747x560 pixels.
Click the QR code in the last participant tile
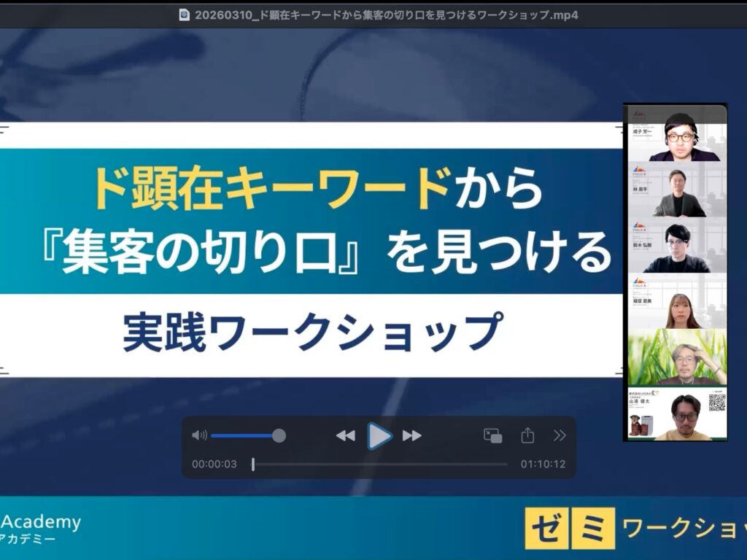coord(717,402)
